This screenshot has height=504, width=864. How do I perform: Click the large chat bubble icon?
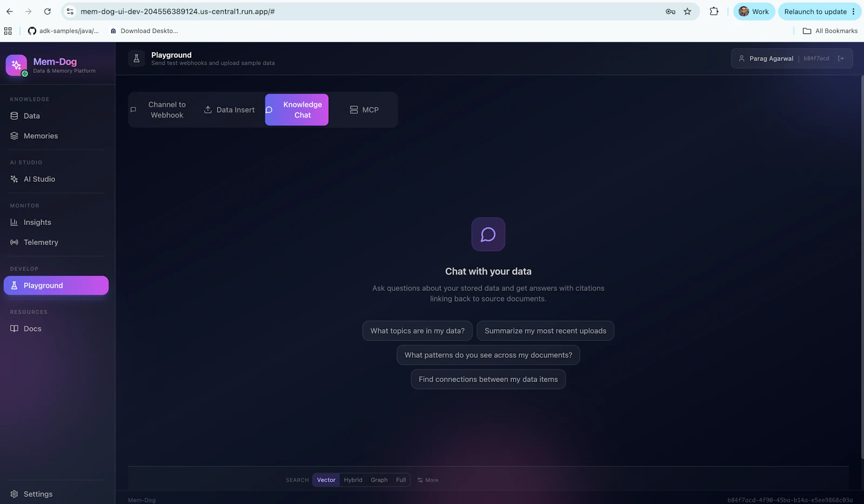coord(488,234)
